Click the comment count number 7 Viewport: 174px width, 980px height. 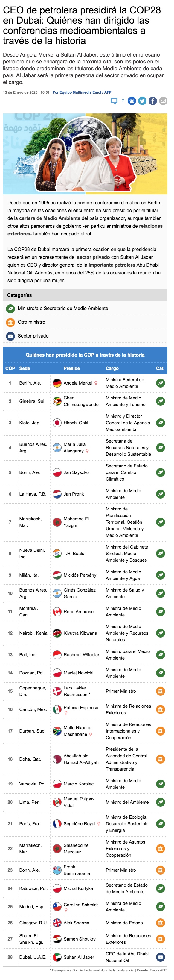pyautogui.click(x=123, y=101)
